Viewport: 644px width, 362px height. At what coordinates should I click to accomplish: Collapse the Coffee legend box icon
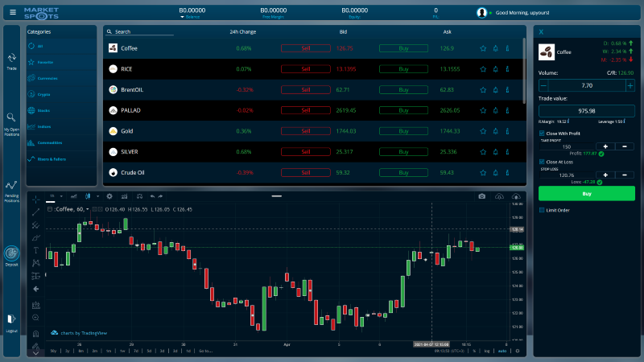coord(50,209)
